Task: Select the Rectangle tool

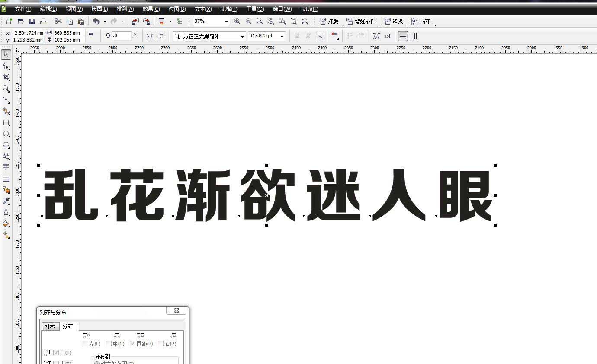Action: coord(6,123)
